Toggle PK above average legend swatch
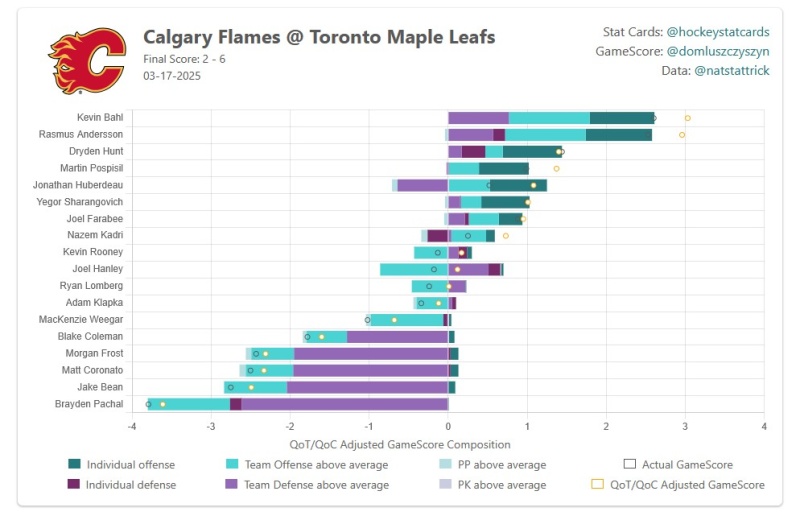The height and width of the screenshot is (516, 800). [x=446, y=485]
